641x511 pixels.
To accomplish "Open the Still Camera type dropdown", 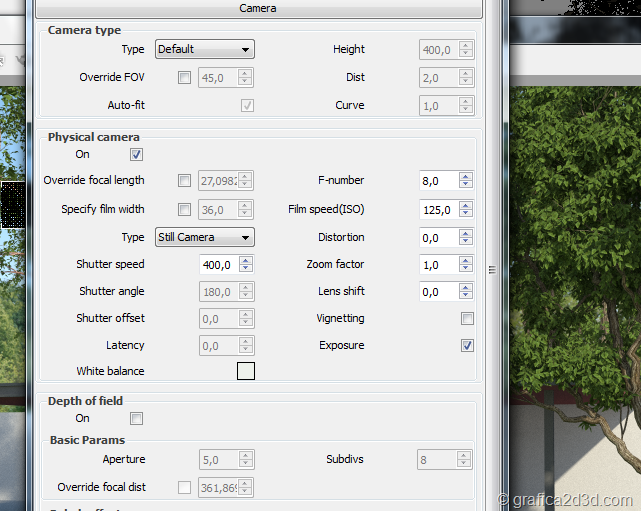I will pyautogui.click(x=204, y=237).
